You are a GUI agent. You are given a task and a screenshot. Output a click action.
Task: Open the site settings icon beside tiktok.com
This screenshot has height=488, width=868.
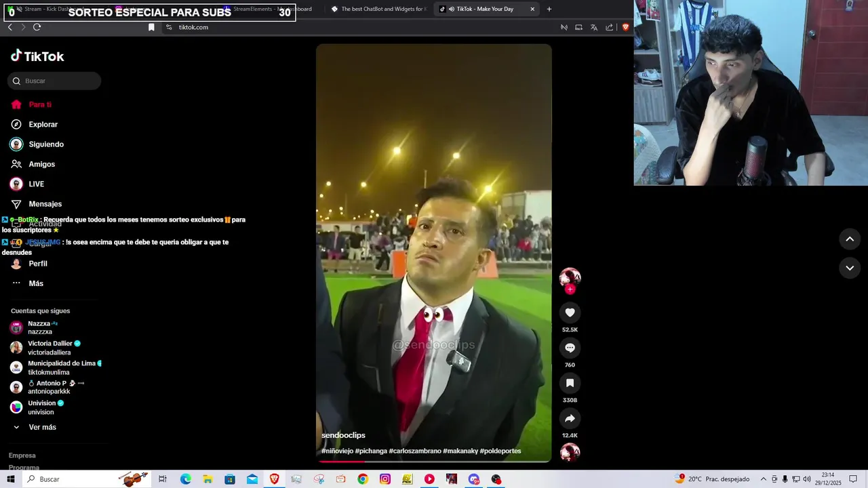point(169,27)
